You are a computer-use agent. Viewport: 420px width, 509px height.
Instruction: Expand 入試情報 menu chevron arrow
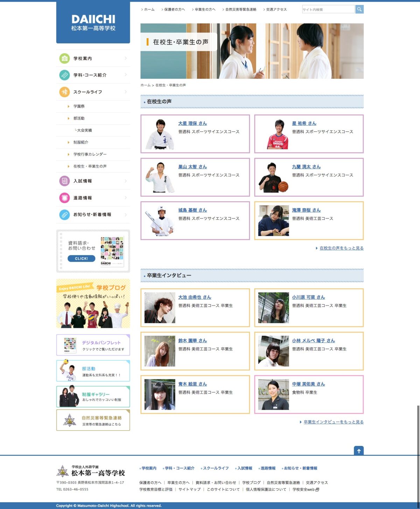126,181
